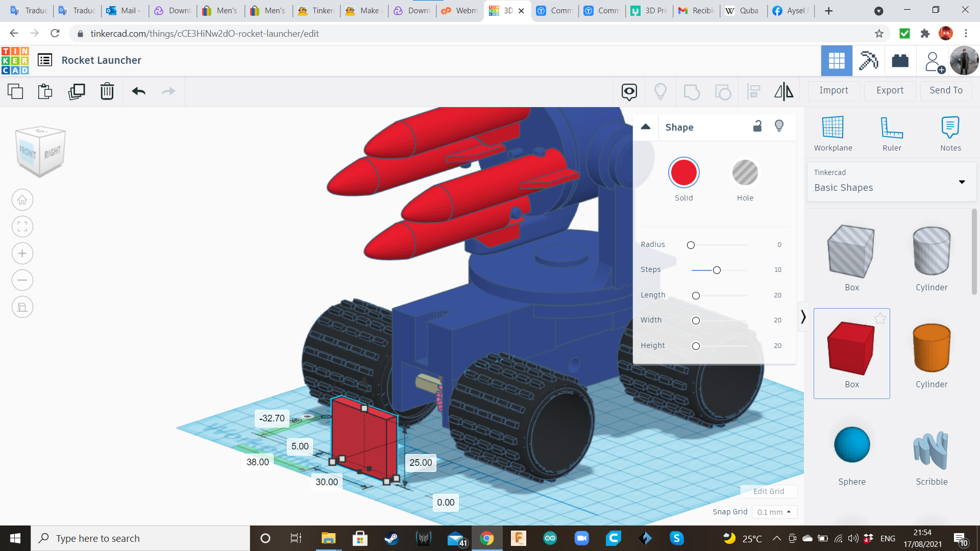Image resolution: width=980 pixels, height=551 pixels.
Task: Undo last action with arrow icon
Action: 138,91
